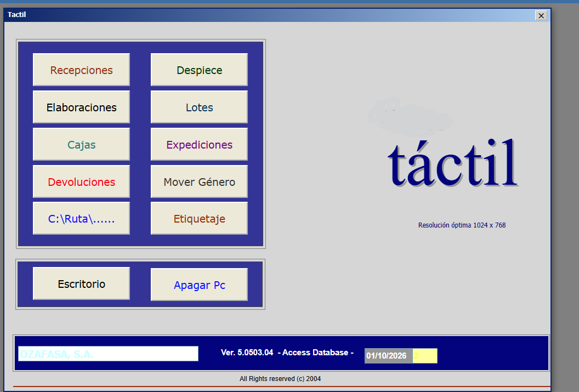Open the Recepciones module
This screenshot has width=579, height=392.
pyautogui.click(x=81, y=70)
